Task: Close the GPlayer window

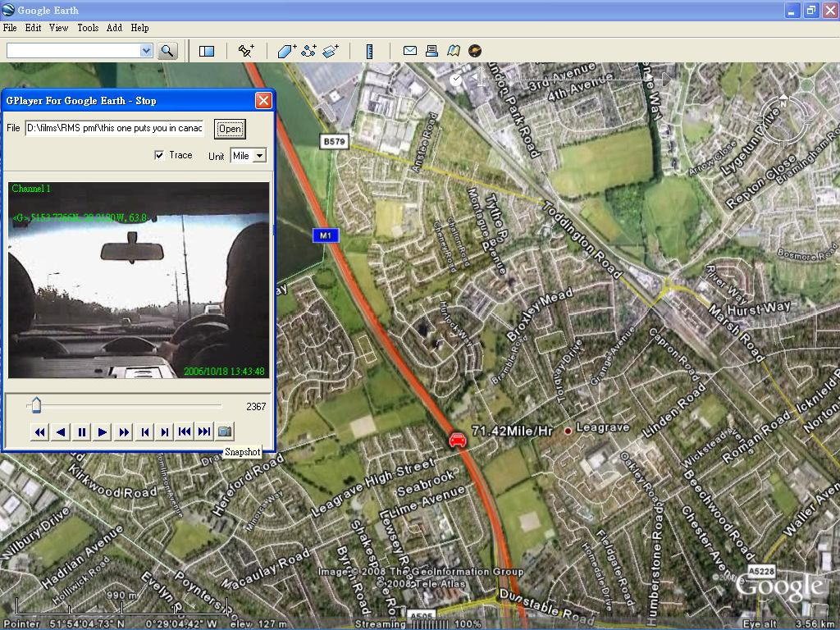Action: tap(263, 101)
